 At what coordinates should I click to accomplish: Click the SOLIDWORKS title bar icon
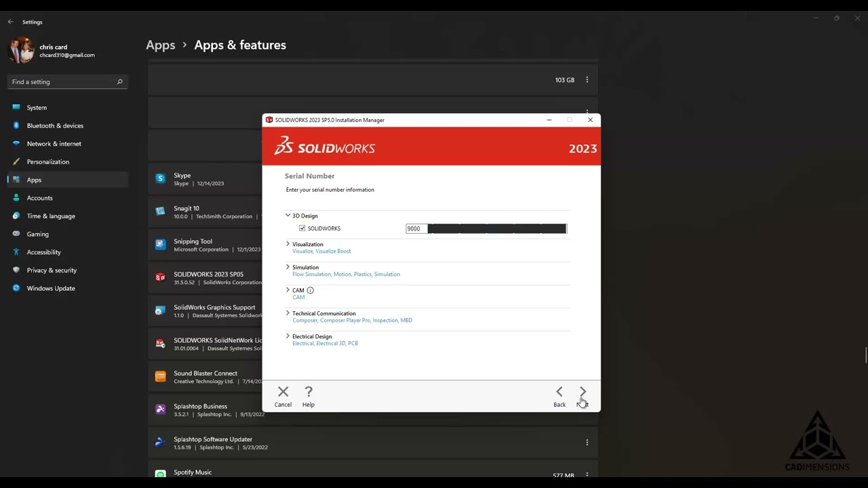(269, 120)
